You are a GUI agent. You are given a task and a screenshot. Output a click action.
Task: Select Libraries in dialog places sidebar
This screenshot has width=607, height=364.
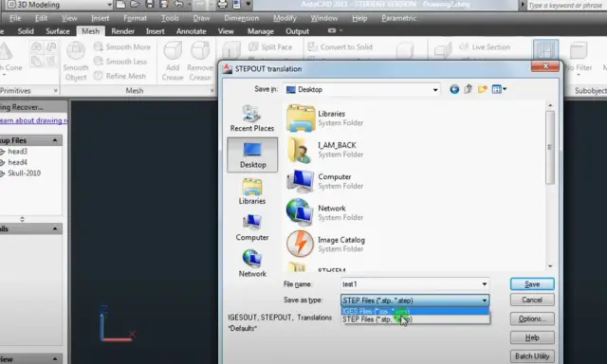click(x=252, y=191)
